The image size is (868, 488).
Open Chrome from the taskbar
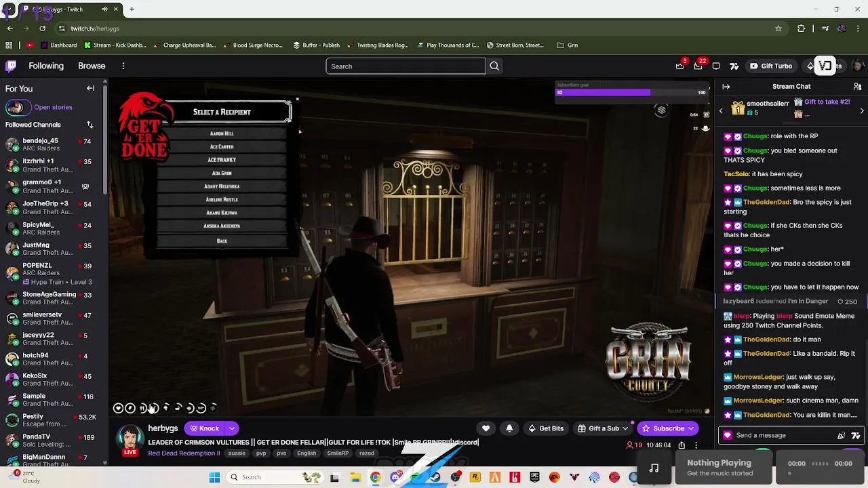click(x=375, y=477)
